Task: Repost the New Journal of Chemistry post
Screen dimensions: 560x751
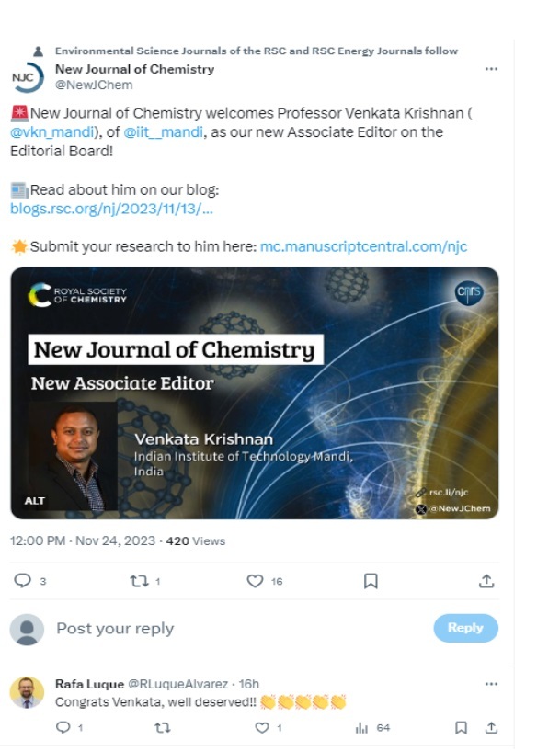Action: click(135, 581)
